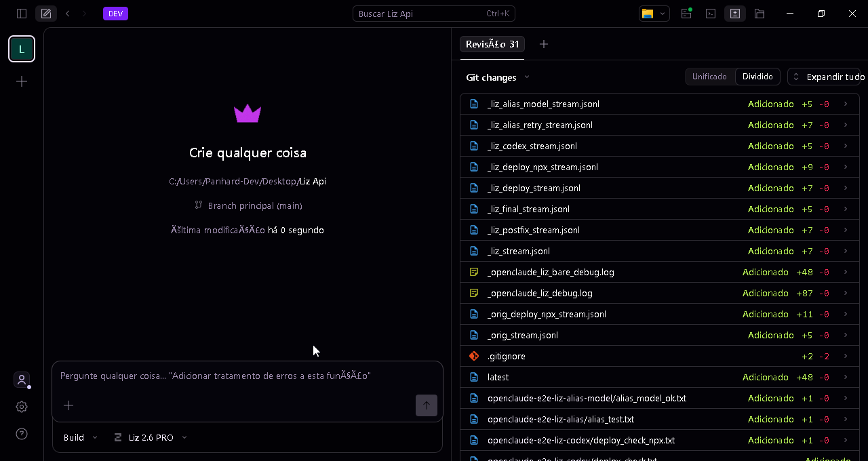Click the DEV badge
The height and width of the screenshot is (461, 868).
(x=115, y=14)
